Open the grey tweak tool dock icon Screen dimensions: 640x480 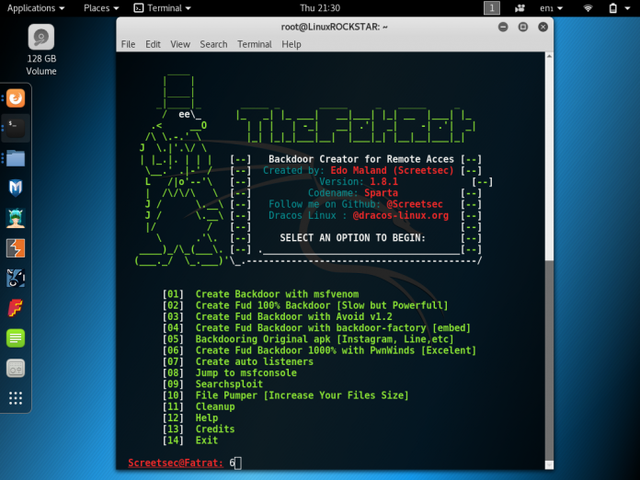coord(16,368)
